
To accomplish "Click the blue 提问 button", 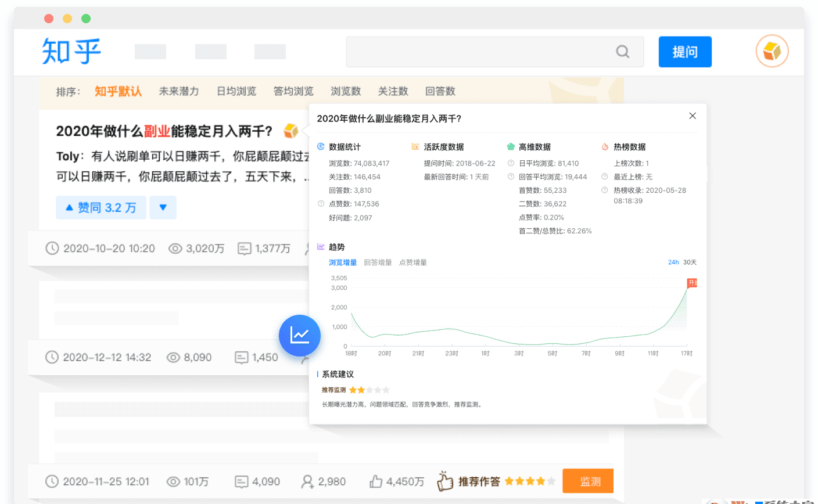I will pos(685,52).
